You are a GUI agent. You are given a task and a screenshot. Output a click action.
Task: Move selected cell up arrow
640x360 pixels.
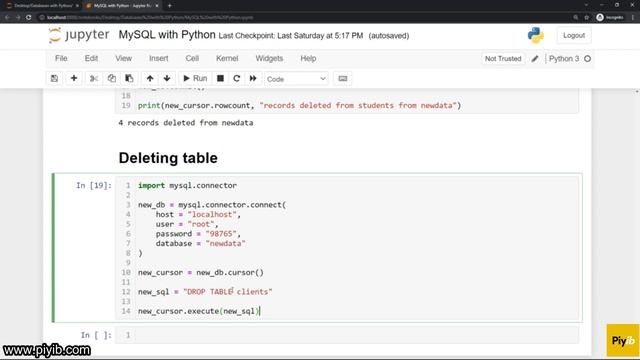click(150, 78)
